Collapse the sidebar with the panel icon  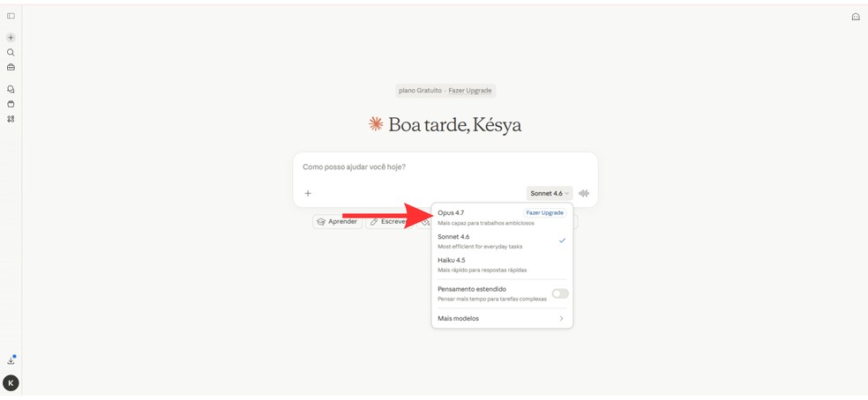[11, 16]
